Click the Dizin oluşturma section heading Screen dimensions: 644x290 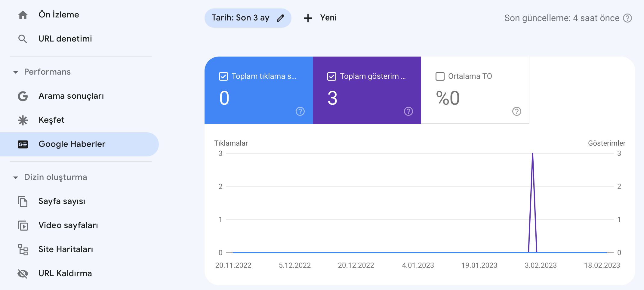pos(56,177)
